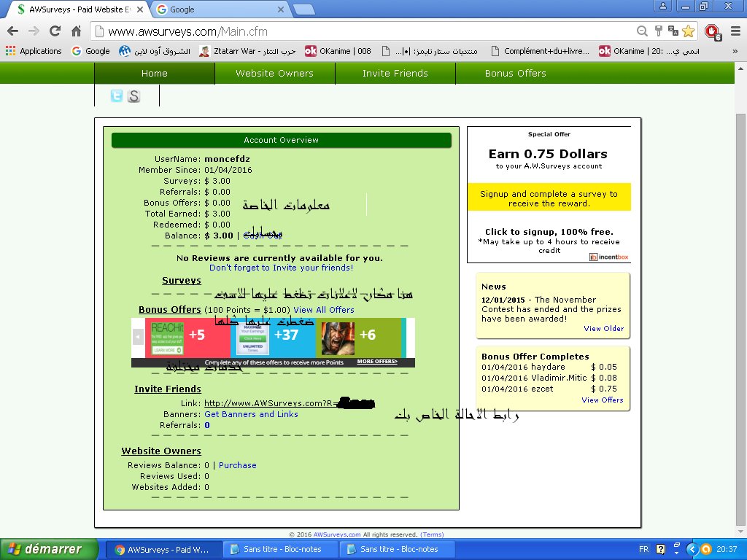Click the warrior game +6 offer
Viewport: 747px width, 560px height.
[x=358, y=338]
